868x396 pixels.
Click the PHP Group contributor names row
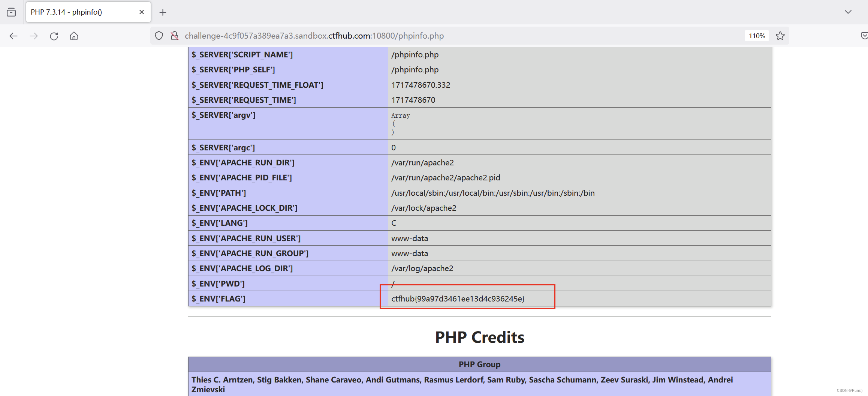[x=480, y=384]
